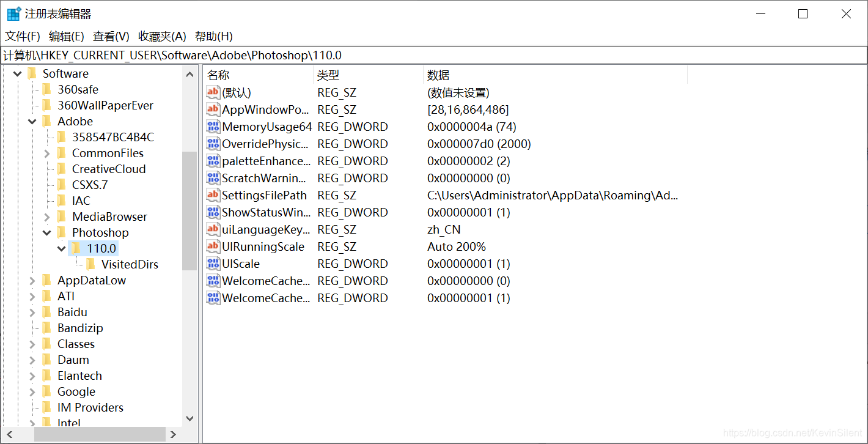868x444 pixels.
Task: Select the IM Providers key in the tree
Action: [90, 407]
